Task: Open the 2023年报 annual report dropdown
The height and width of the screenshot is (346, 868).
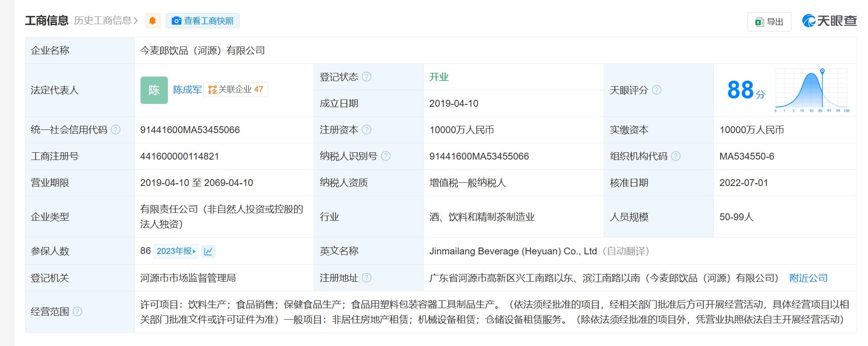Action: [x=176, y=251]
